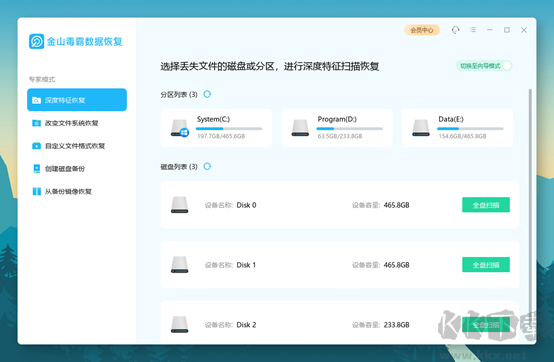This screenshot has height=362, width=554.
Task: Click the Disk 1 drive icon
Action: click(179, 265)
